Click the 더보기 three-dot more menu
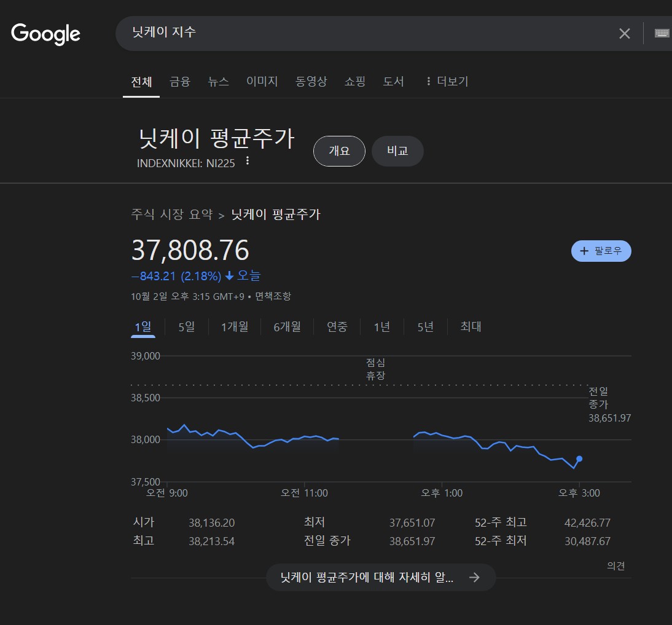This screenshot has height=625, width=672. pos(447,81)
